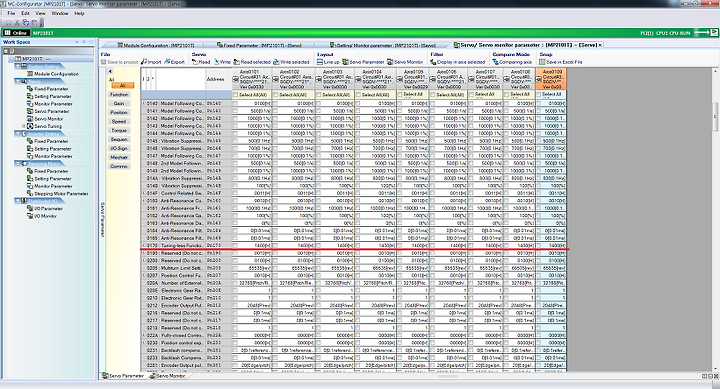Check Select All for Axis0101 column
Viewport: 720px width, 389px height.
[236, 95]
